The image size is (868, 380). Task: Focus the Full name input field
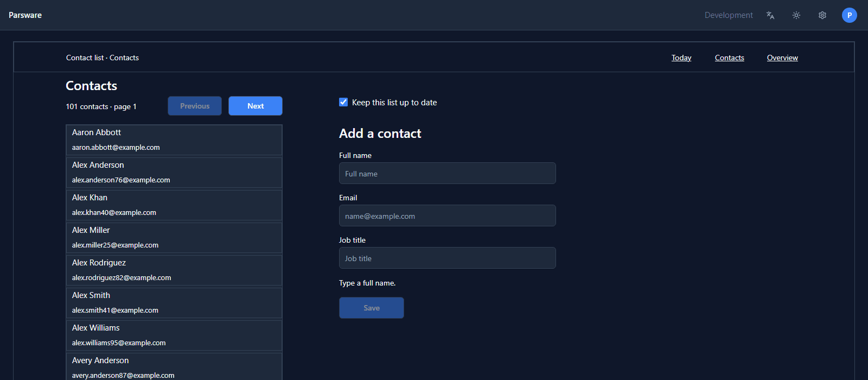[448, 173]
